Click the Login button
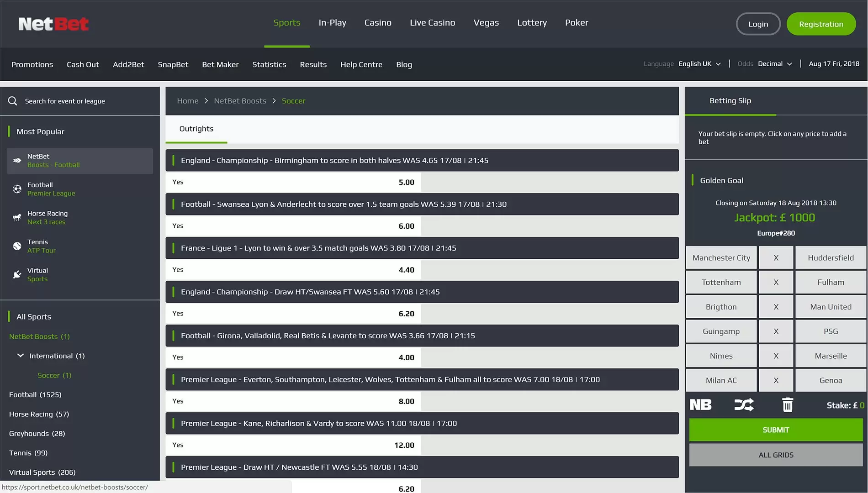Screen dimensions: 868x493 point(758,24)
